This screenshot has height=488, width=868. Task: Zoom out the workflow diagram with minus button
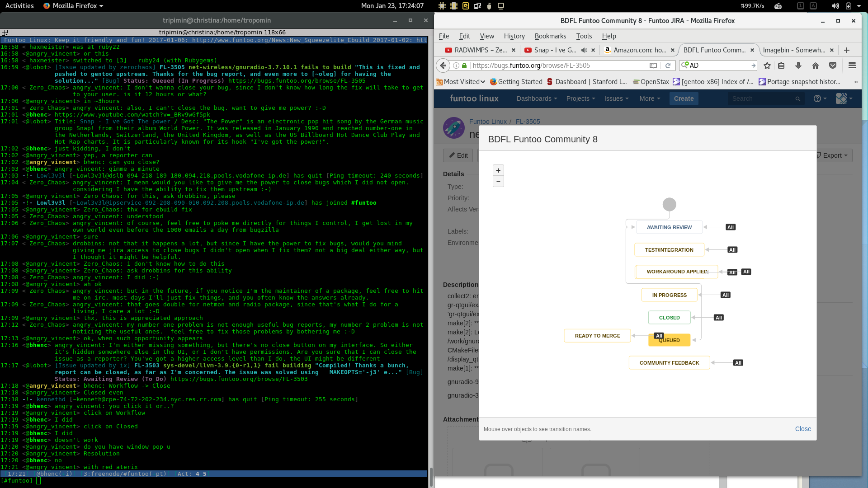pos(498,181)
